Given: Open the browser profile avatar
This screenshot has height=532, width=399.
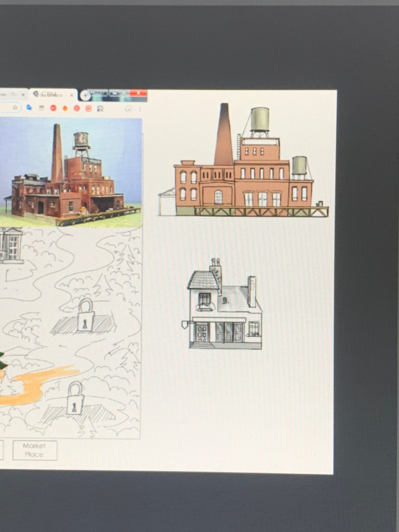Looking at the screenshot, I should click(128, 109).
